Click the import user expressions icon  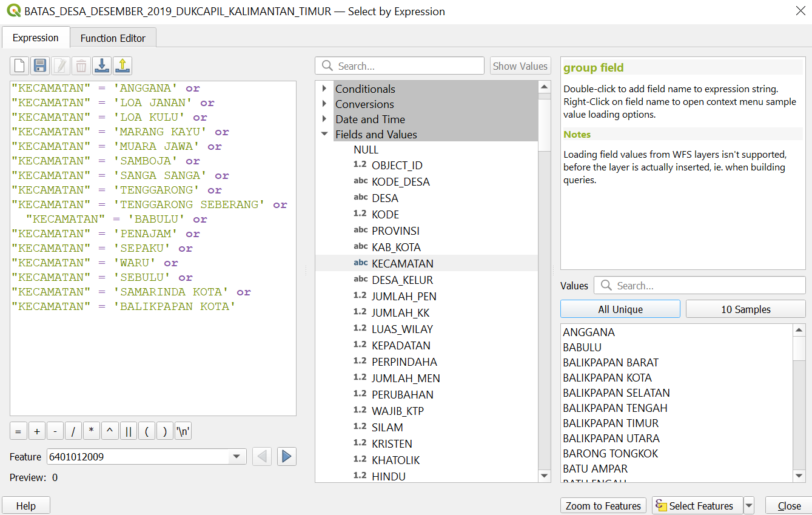tap(102, 66)
